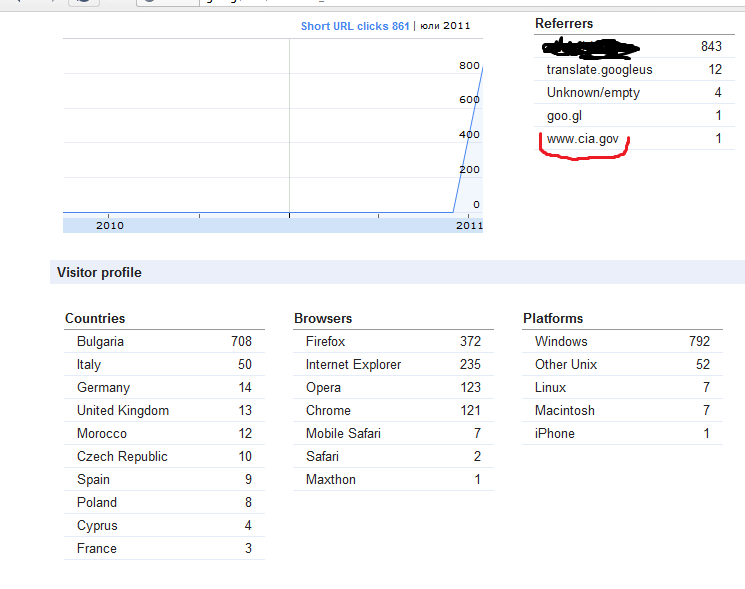Select Windows in the Platforms list
This screenshot has height=589, width=745.
(x=561, y=342)
